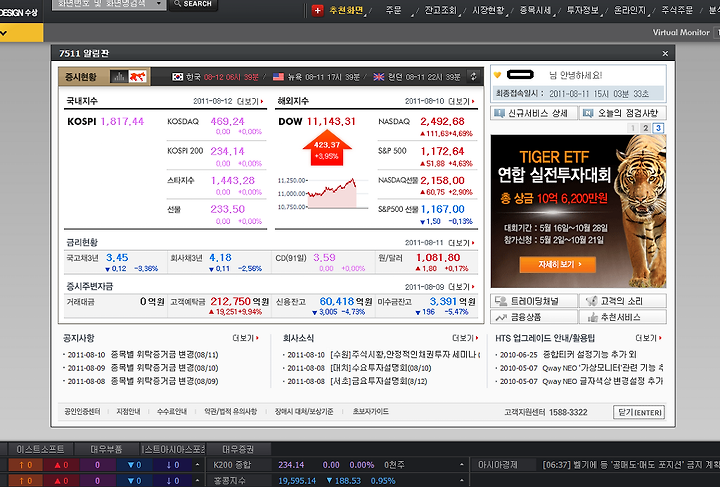Open the 장애시 대처/보상기준 link
Image resolution: width=720 pixels, height=487 pixels.
click(304, 412)
